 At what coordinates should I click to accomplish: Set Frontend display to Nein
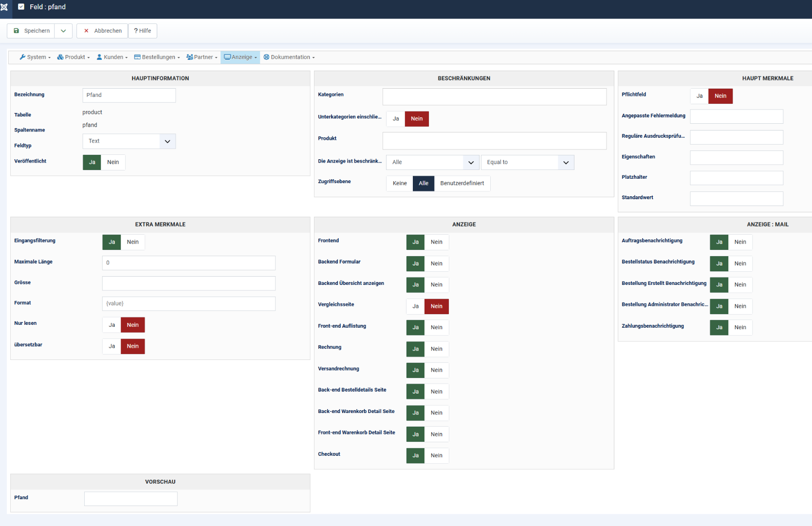tap(437, 242)
